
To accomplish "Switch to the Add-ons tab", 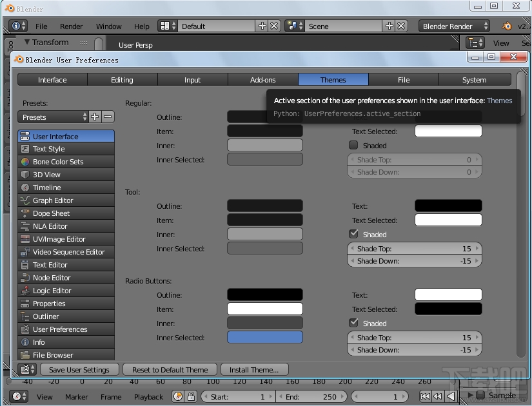I will click(262, 79).
